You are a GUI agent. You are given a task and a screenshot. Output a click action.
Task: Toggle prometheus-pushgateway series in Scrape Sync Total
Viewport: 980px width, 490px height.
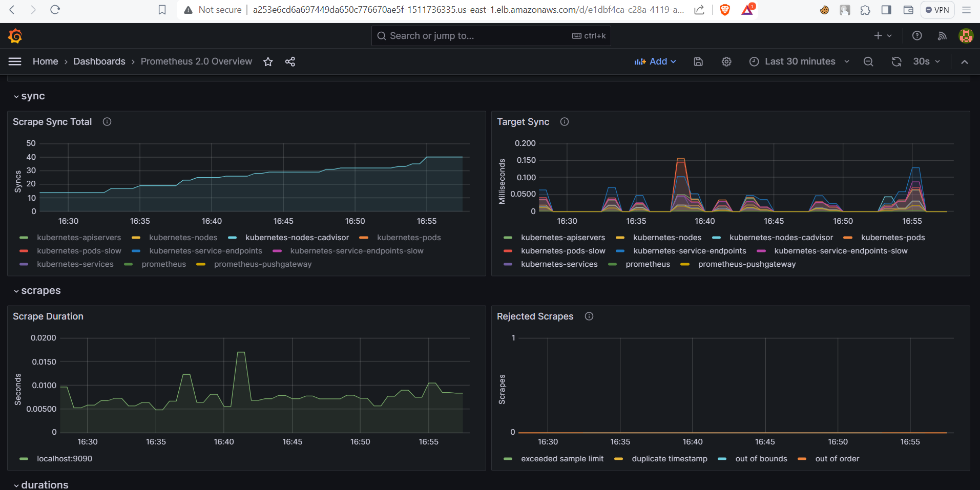(263, 264)
